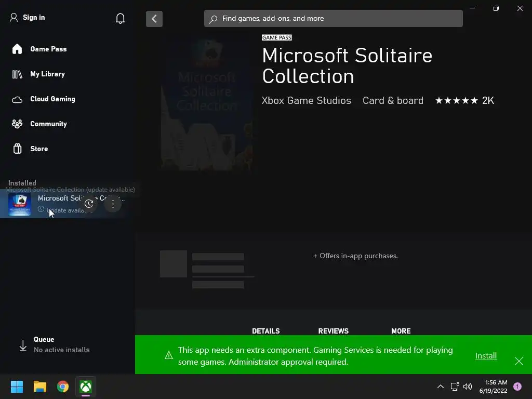Click the volume speaker tray icon
The height and width of the screenshot is (399, 532).
[468, 387]
